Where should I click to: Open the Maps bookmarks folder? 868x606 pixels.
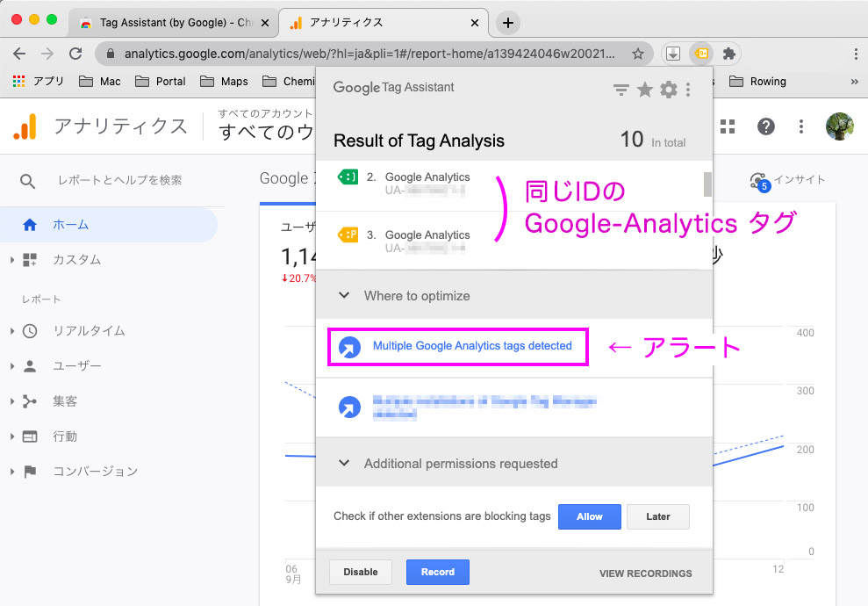pos(224,82)
